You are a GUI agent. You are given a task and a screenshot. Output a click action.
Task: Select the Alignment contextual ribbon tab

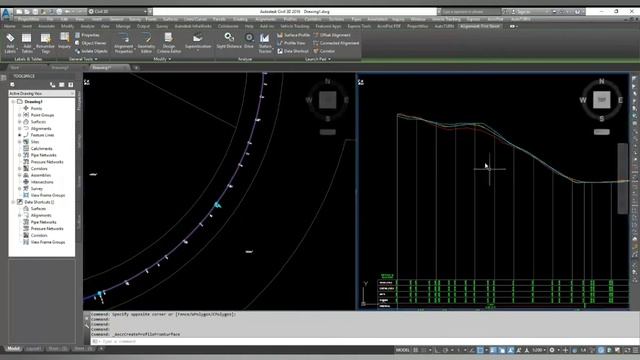pos(479,26)
